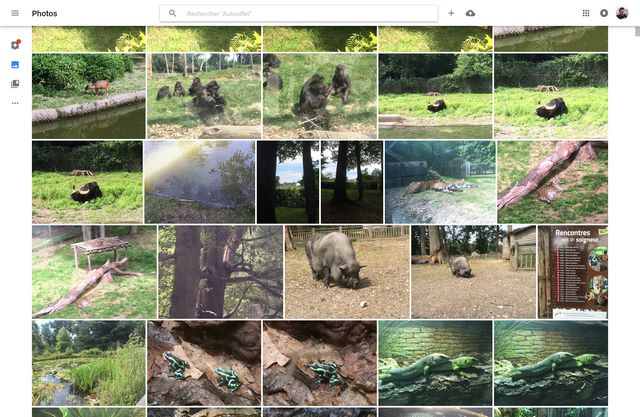Open the tiger lying in enclosure photo
Image resolution: width=640 pixels, height=417 pixels.
[440, 181]
